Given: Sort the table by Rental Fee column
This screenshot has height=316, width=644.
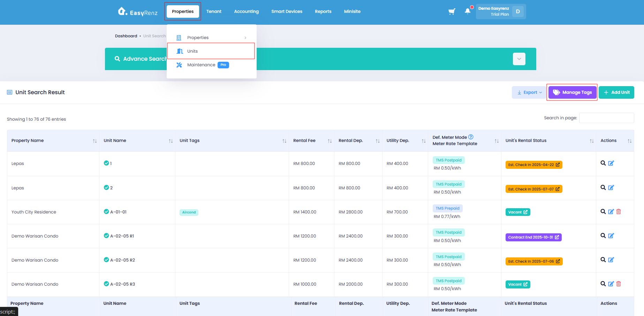Looking at the screenshot, I should 329,141.
